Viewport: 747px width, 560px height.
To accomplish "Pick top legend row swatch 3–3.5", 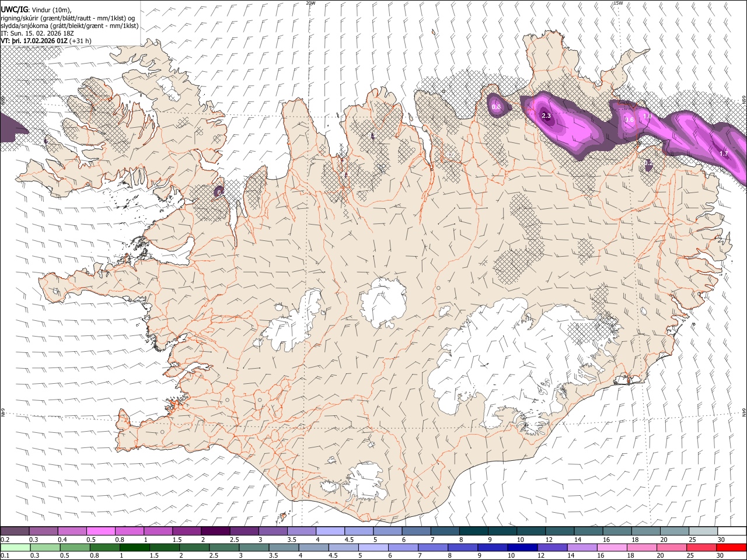I will click(x=273, y=531).
